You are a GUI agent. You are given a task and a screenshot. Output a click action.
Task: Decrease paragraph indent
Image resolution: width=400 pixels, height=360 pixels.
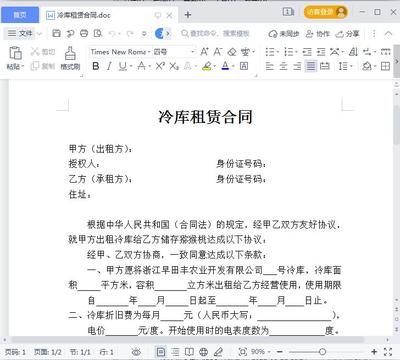tap(307, 52)
